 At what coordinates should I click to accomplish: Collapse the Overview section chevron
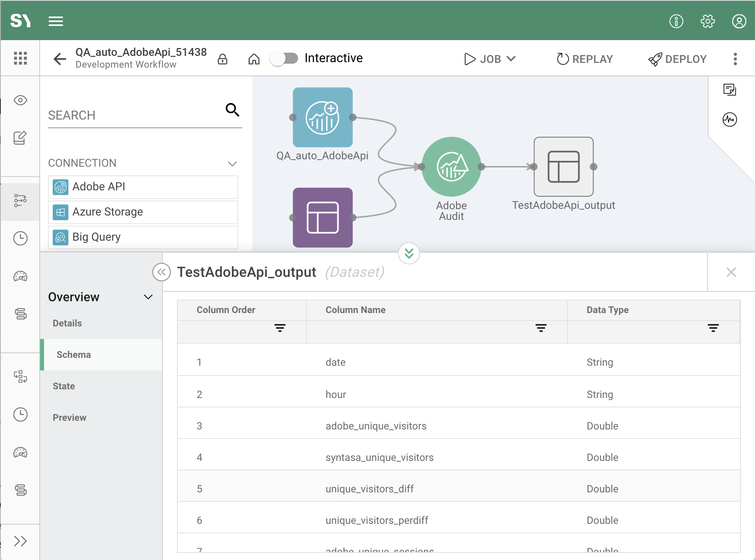click(x=148, y=297)
